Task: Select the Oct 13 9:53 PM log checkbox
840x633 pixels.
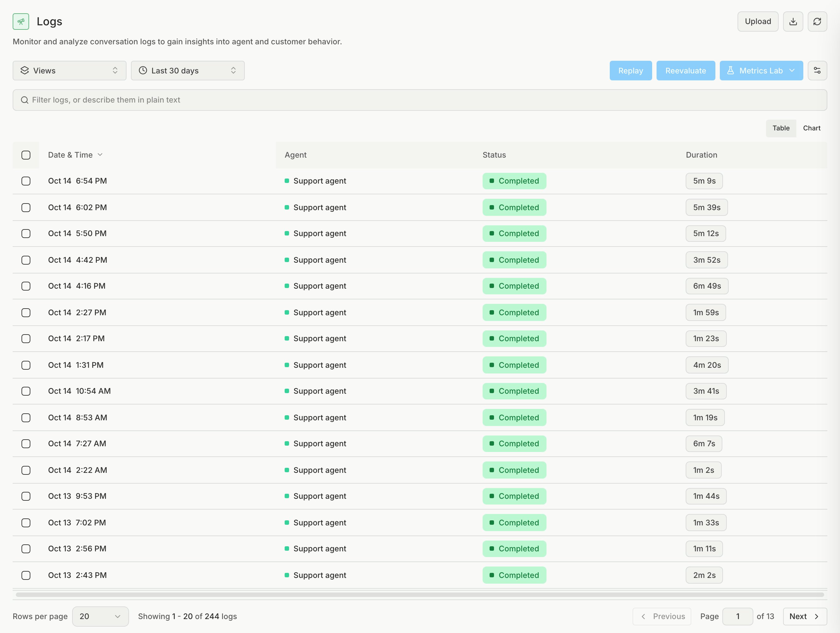Action: [x=26, y=496]
